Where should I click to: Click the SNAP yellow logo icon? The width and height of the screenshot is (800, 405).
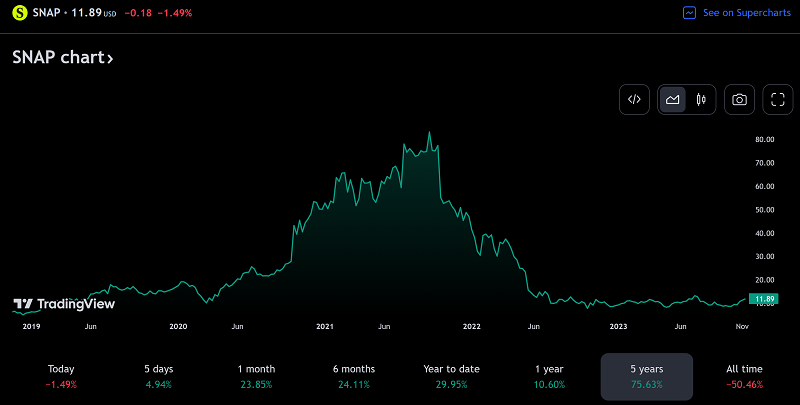(x=20, y=13)
